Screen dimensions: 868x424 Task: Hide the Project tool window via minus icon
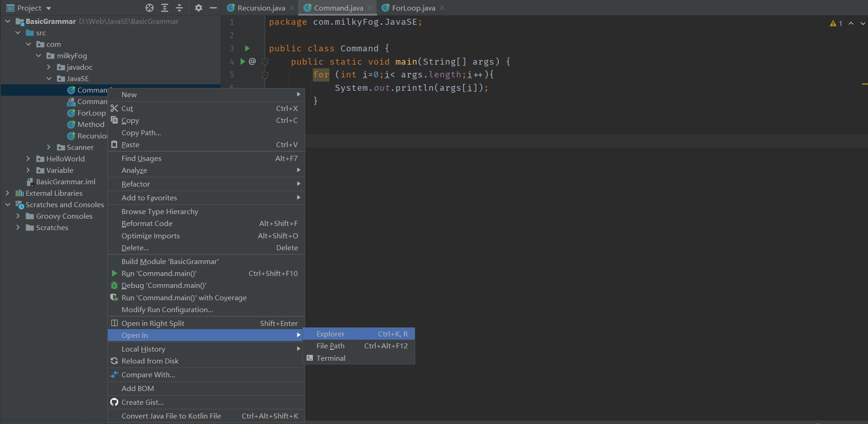[213, 8]
